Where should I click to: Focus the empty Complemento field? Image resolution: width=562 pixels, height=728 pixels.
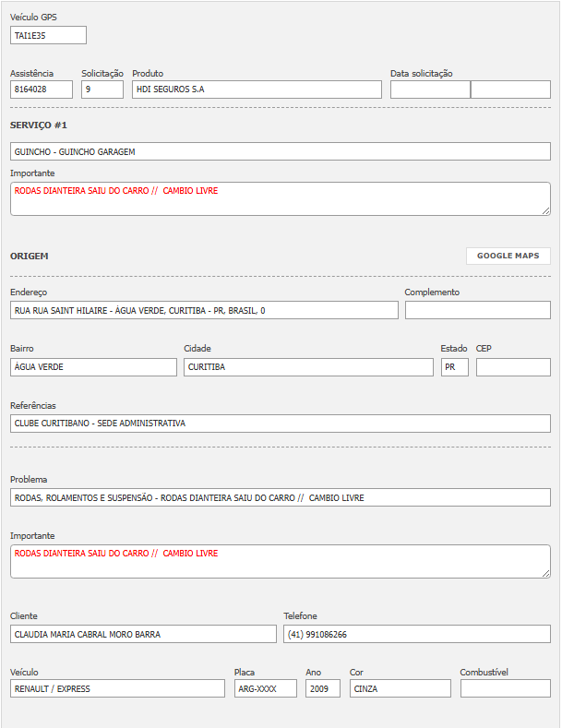tap(477, 310)
